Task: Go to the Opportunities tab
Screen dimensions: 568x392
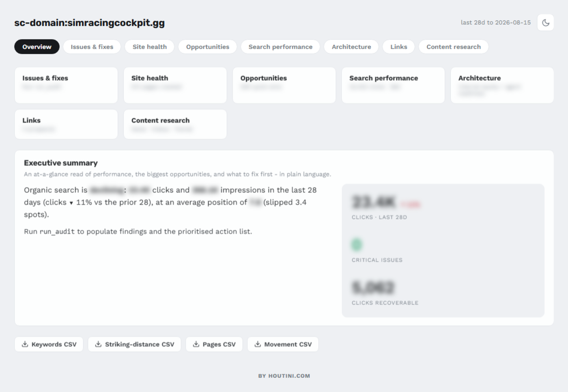Action: 208,47
